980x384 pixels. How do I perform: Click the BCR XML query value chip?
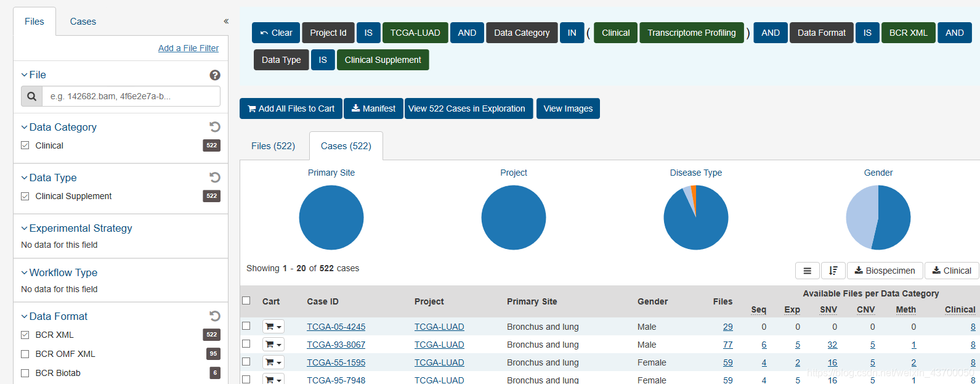(909, 33)
